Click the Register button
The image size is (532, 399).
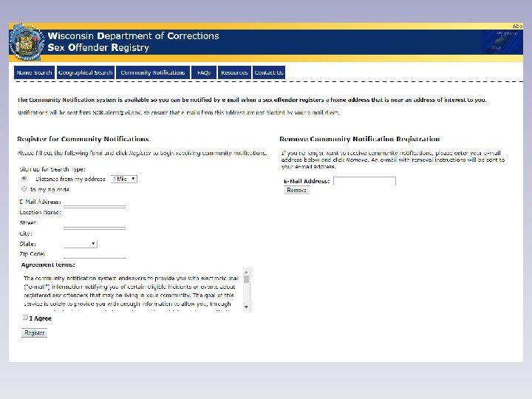(34, 332)
